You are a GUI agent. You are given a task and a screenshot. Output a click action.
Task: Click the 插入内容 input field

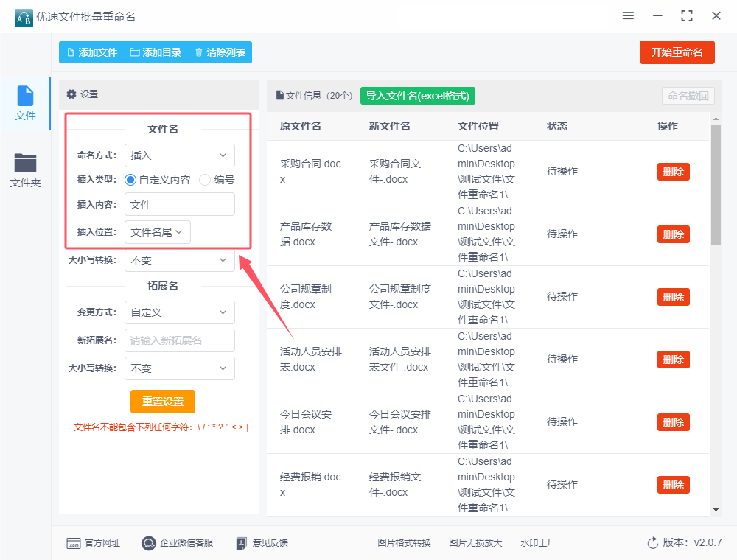(x=180, y=204)
